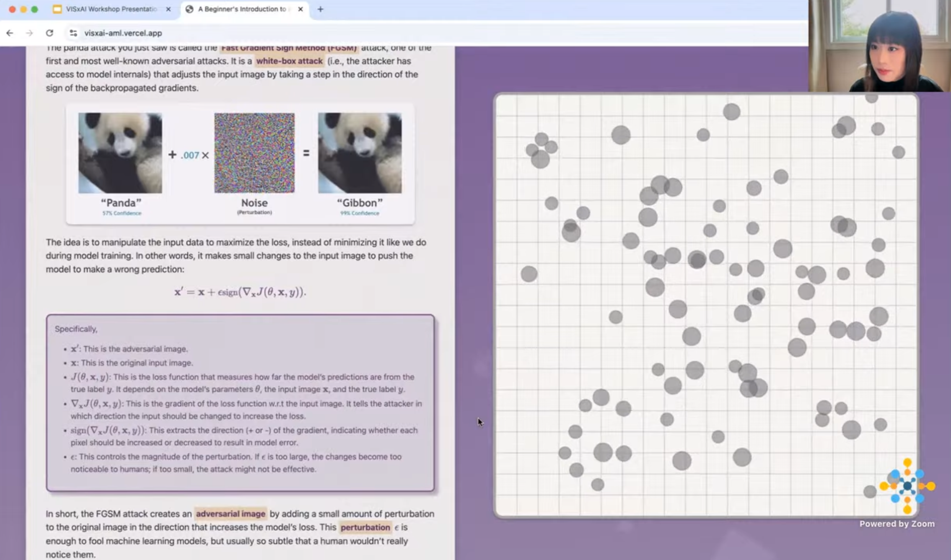Click the Zoom logo icon
The image size is (951, 560).
coord(907,486)
